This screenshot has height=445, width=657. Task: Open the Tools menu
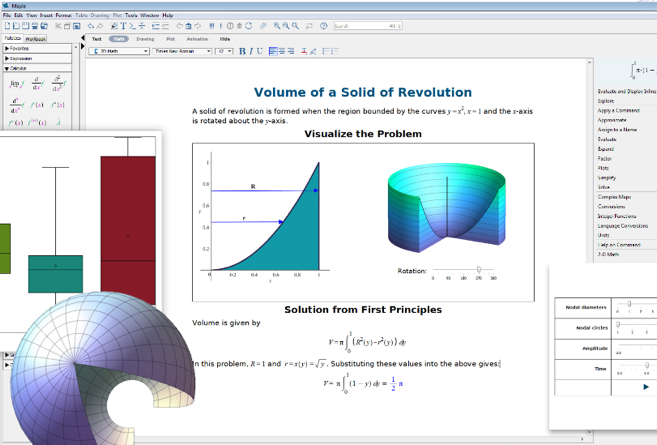pyautogui.click(x=130, y=16)
